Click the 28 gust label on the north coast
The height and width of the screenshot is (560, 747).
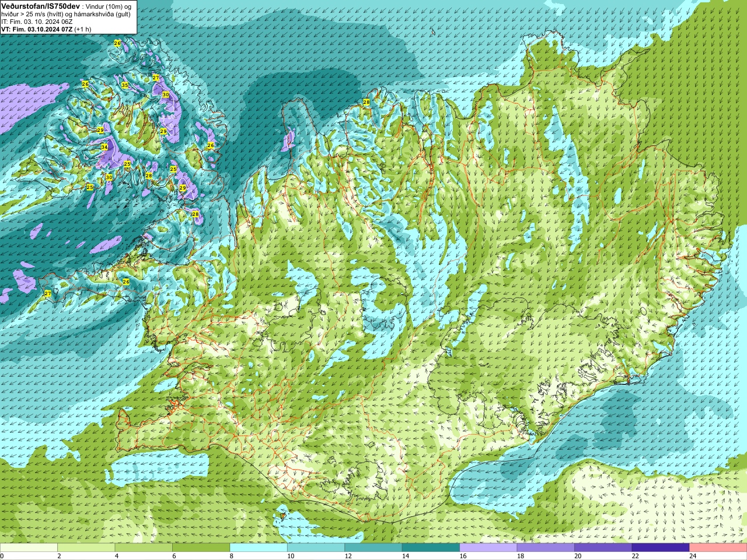click(x=366, y=102)
